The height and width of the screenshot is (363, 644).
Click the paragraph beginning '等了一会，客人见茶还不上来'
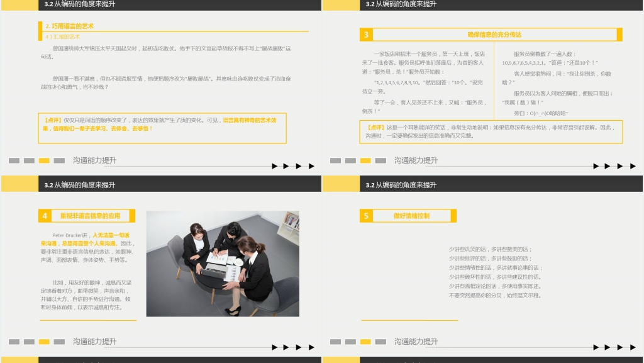pos(425,106)
